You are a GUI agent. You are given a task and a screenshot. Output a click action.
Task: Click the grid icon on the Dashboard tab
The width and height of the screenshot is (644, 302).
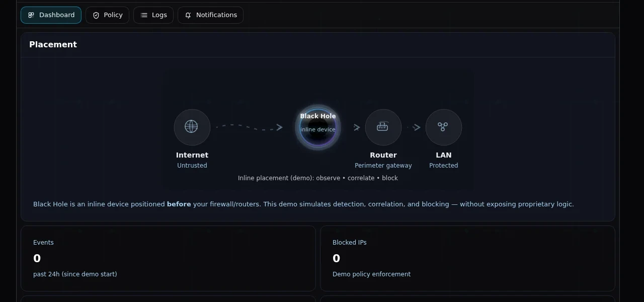point(32,15)
